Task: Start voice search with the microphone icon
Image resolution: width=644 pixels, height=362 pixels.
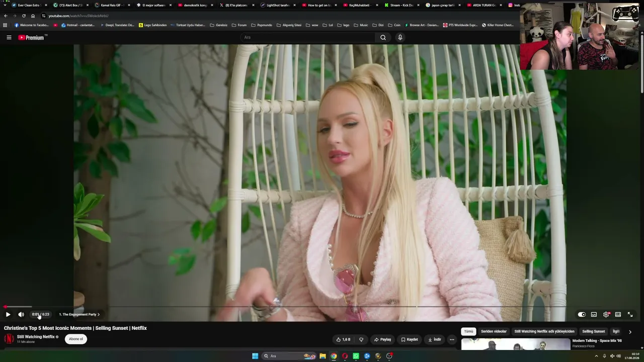Action: (x=400, y=37)
